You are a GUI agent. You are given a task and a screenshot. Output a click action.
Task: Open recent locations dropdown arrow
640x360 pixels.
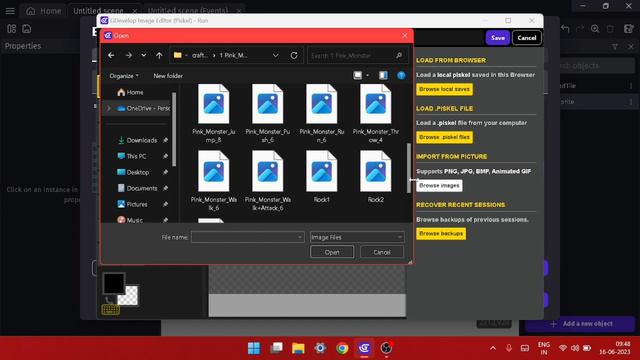click(144, 55)
